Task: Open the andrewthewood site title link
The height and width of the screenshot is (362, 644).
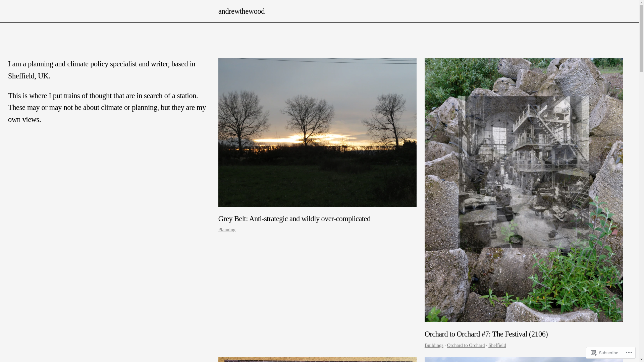Action: pyautogui.click(x=241, y=11)
